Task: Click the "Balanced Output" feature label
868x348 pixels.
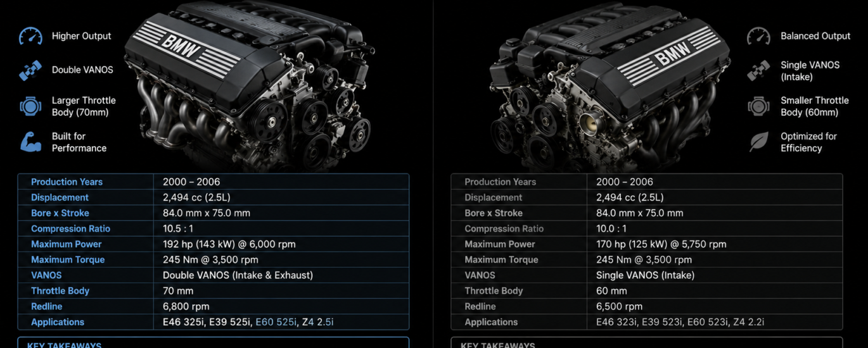Action: [815, 36]
